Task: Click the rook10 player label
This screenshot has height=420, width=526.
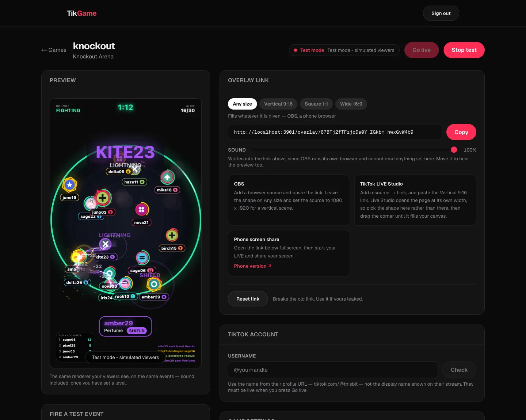Action: point(125,297)
